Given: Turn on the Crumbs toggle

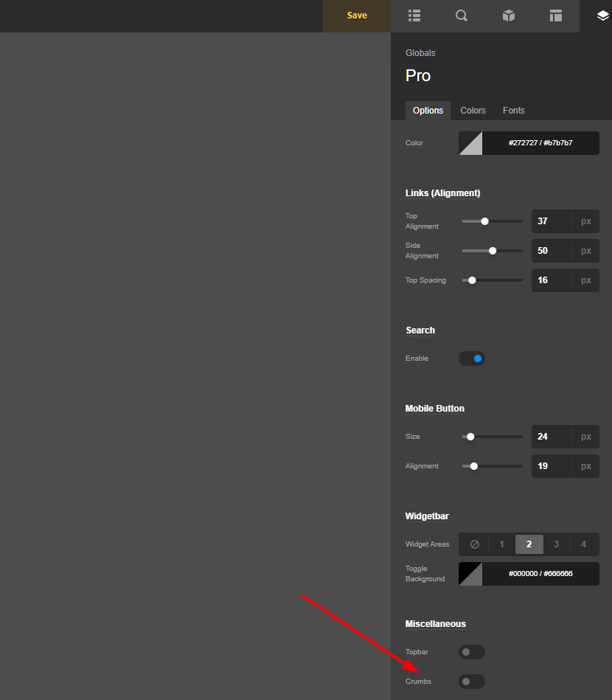Looking at the screenshot, I should (x=472, y=682).
